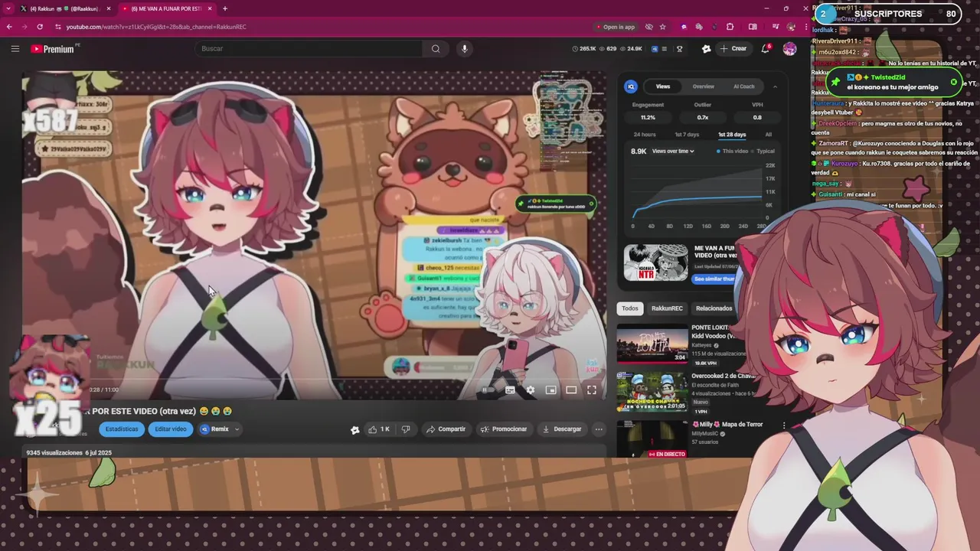
Task: Start voice search with microphone icon
Action: 464,49
